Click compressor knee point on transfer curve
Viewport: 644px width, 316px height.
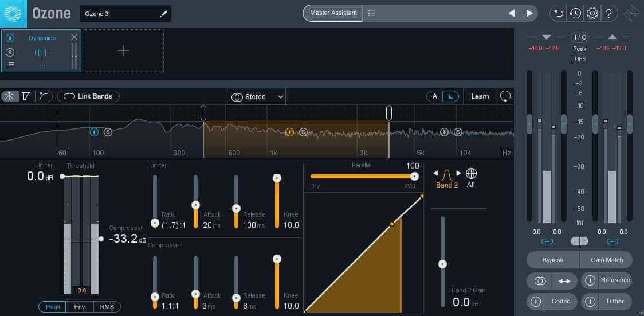pos(392,224)
